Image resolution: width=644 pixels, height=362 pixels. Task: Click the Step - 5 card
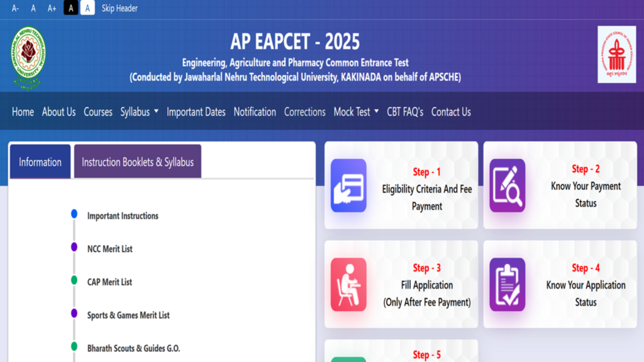click(x=401, y=351)
